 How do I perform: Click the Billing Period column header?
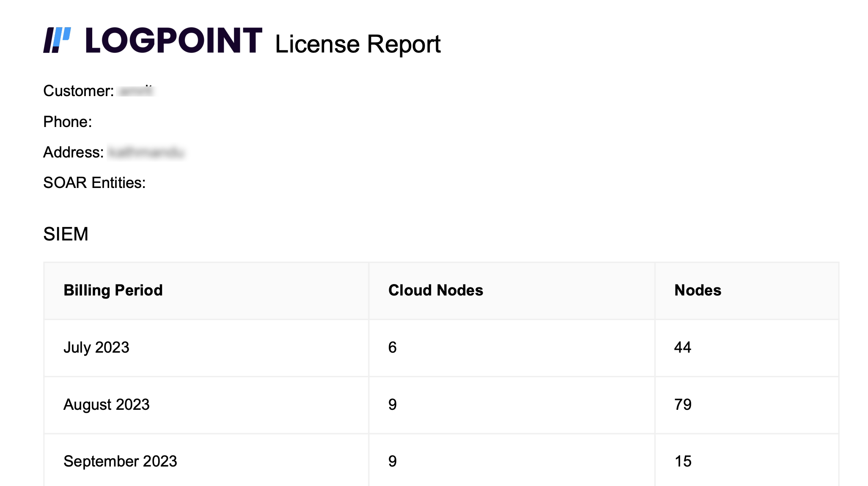click(x=113, y=290)
